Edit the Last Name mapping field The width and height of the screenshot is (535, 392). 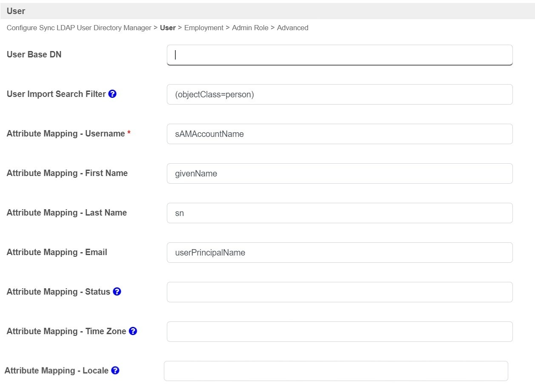click(x=339, y=213)
